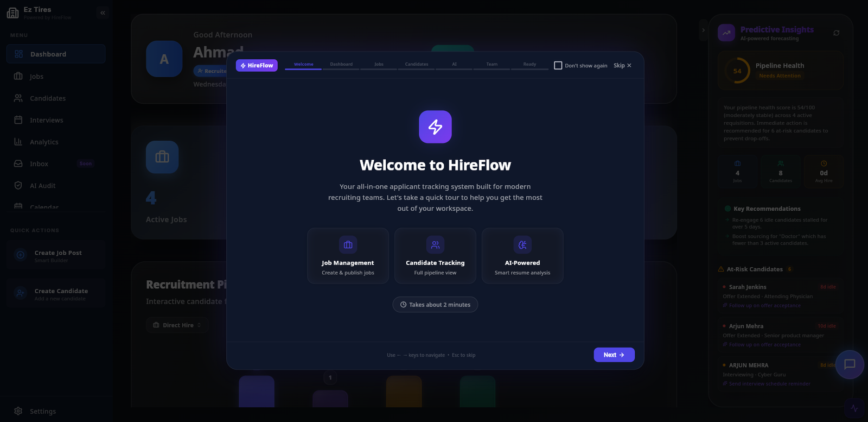The image size is (868, 422).
Task: Select the AI-Powered brain icon
Action: click(522, 245)
